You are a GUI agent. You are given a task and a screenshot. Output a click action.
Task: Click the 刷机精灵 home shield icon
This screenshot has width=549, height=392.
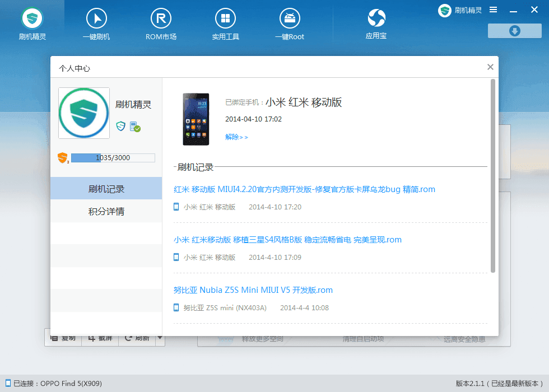(32, 18)
